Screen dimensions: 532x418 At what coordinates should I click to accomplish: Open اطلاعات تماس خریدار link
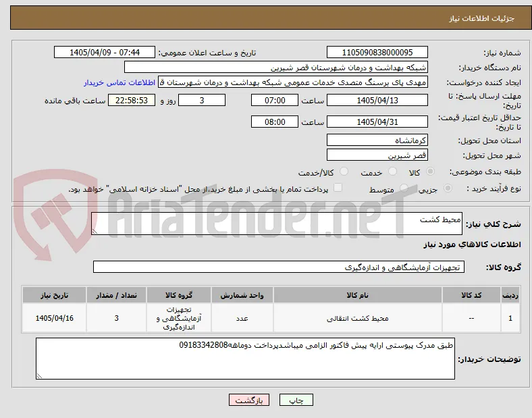pos(119,82)
